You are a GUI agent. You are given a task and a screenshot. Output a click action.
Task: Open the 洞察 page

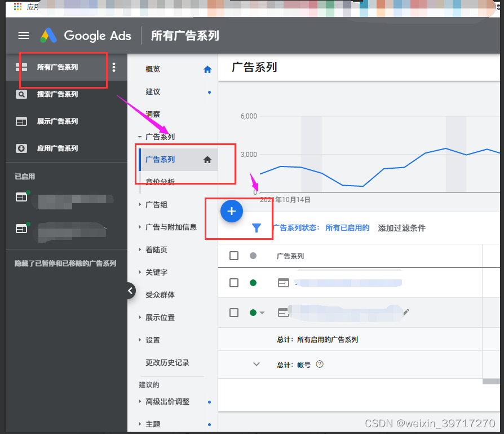pyautogui.click(x=153, y=114)
